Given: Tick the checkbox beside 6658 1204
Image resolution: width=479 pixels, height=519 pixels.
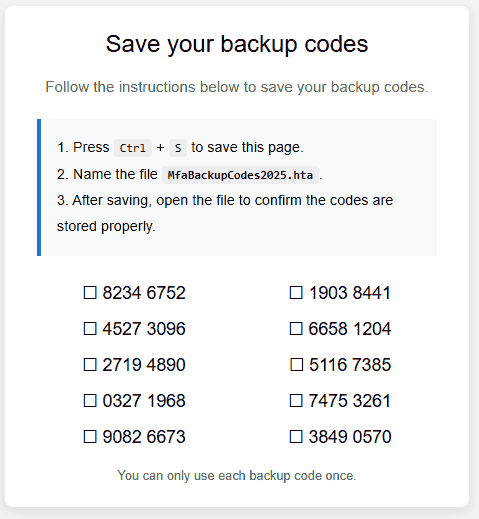Looking at the screenshot, I should [296, 329].
